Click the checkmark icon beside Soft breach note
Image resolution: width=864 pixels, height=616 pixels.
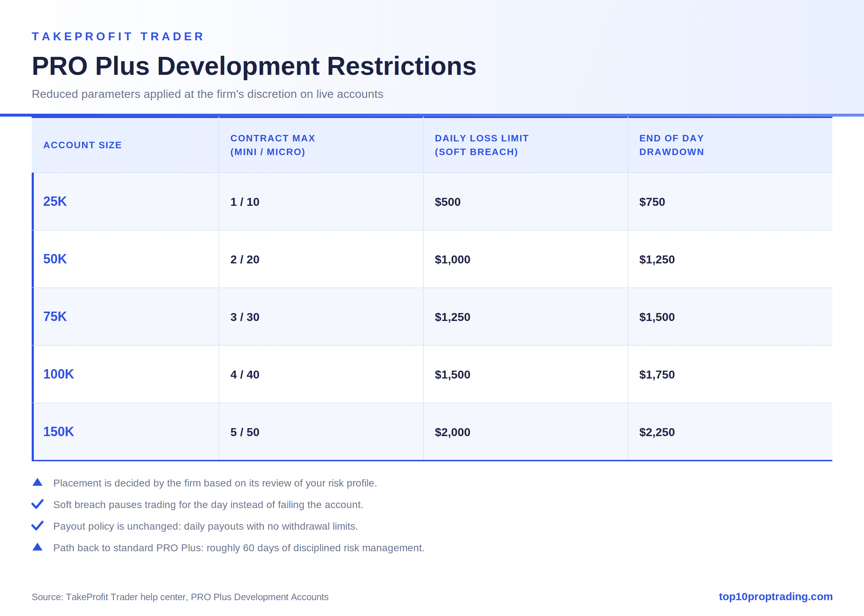tap(37, 504)
